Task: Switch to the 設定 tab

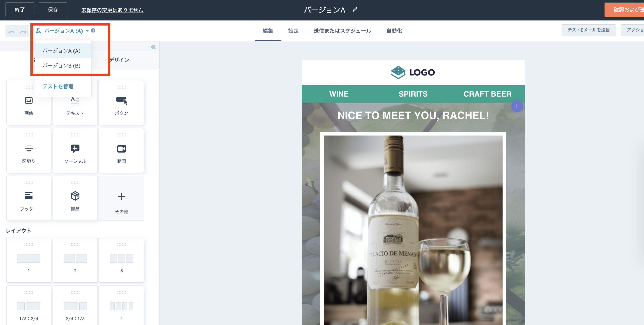Action: pos(293,31)
